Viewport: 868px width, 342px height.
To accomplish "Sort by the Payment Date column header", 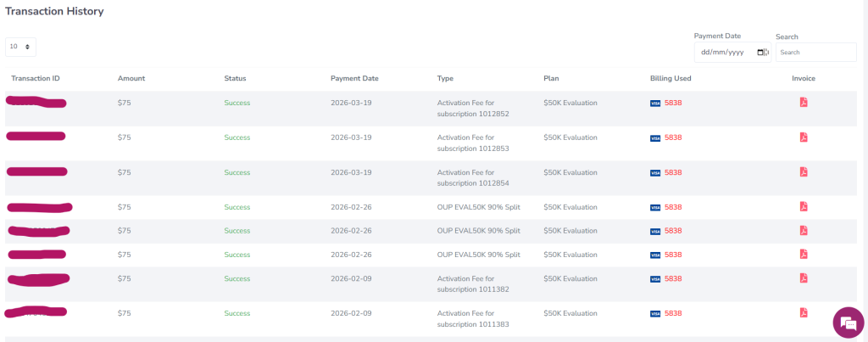I will coord(354,78).
